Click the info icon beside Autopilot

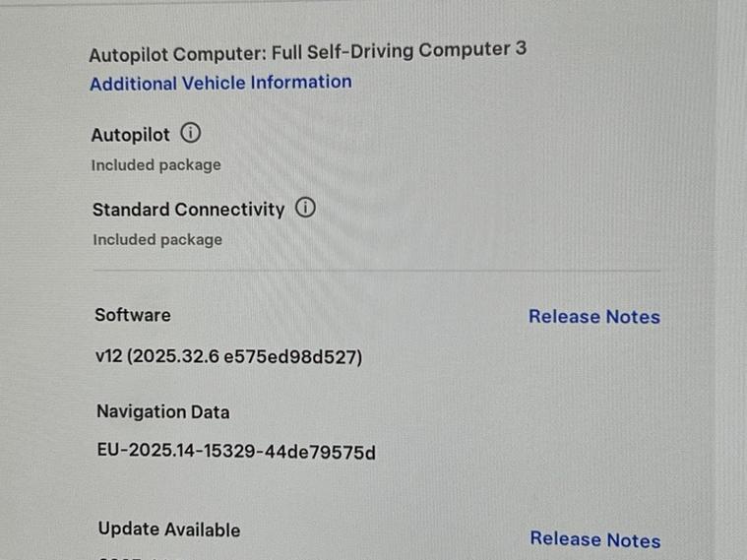(x=191, y=134)
